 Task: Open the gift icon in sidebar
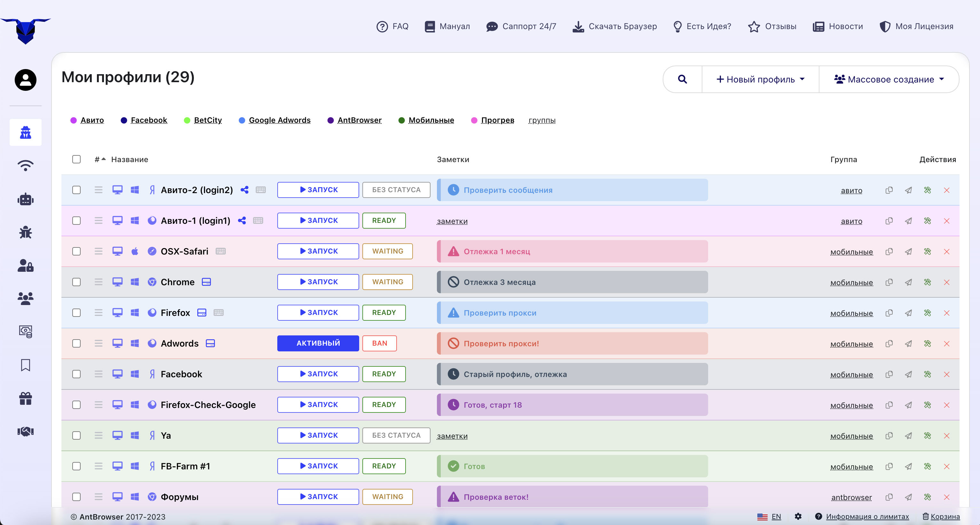[26, 398]
